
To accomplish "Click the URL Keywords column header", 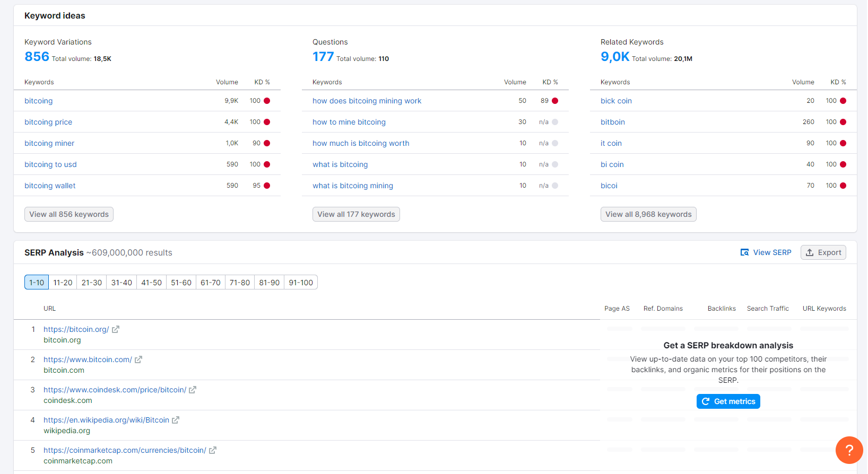I will coord(824,309).
